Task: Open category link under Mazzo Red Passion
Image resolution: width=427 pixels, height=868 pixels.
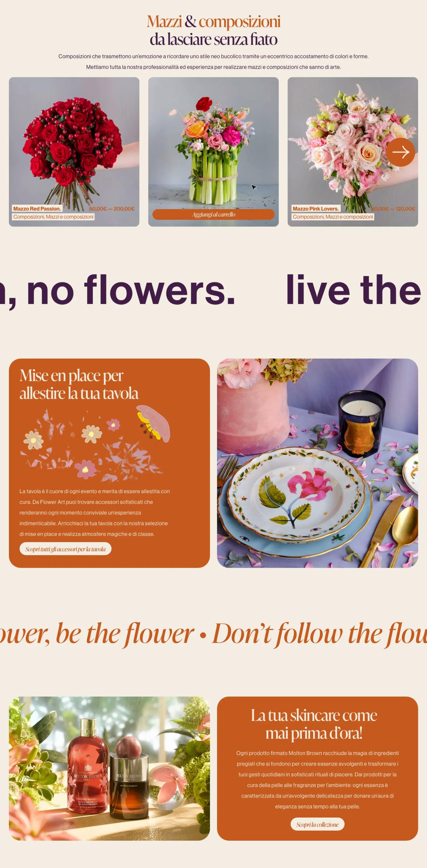Action: [x=53, y=217]
